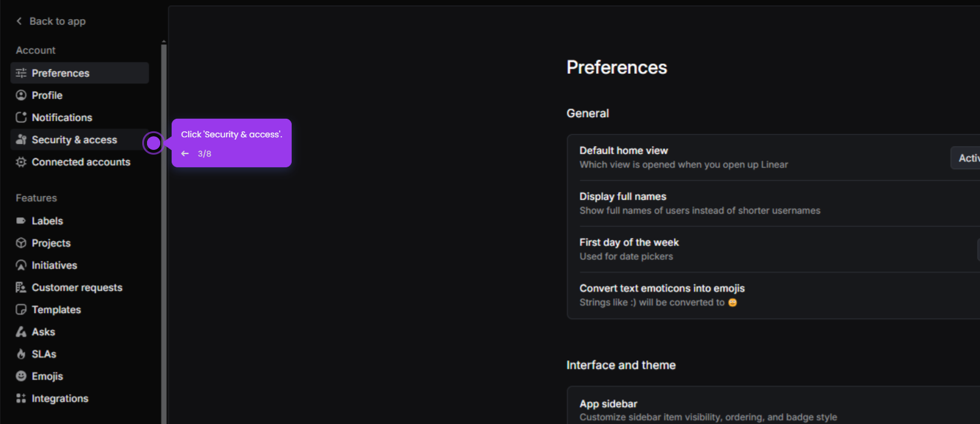
Task: Click the Labels tag icon
Action: [x=21, y=221]
